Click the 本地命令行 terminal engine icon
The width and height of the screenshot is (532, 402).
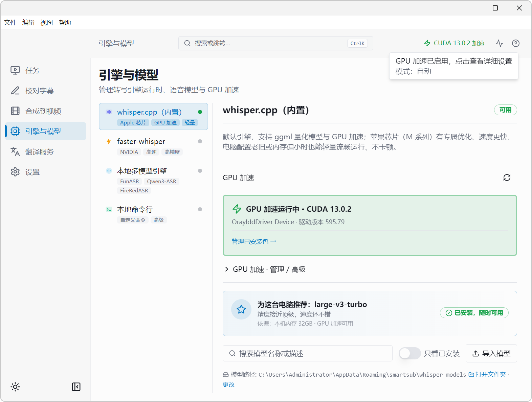click(x=109, y=209)
